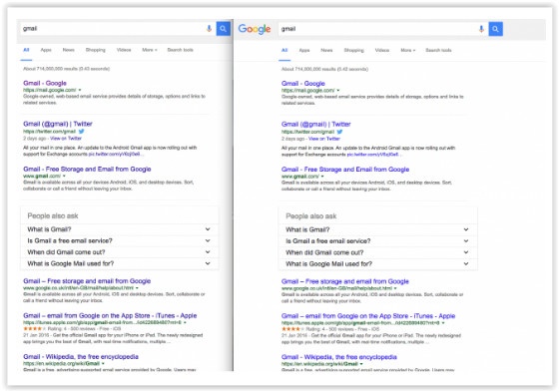559x392 pixels.
Task: Open the More dropdown in the left page tabs
Action: 150,50
